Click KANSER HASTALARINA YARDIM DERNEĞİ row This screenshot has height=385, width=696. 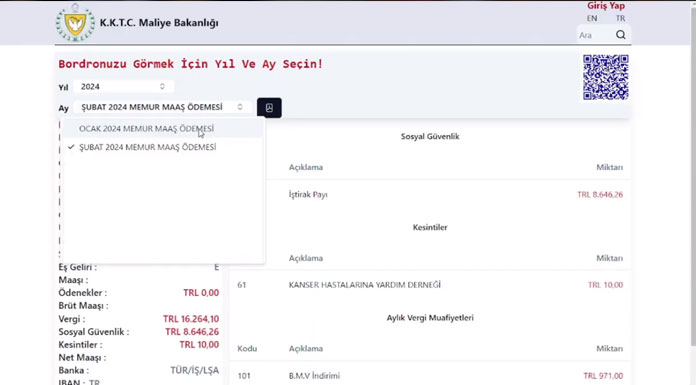[x=430, y=285]
